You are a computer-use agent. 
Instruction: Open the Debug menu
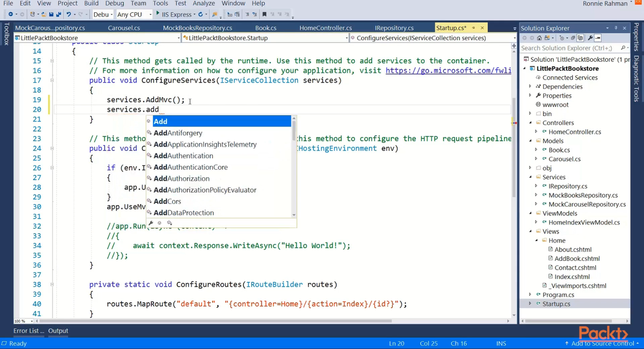[x=114, y=3]
